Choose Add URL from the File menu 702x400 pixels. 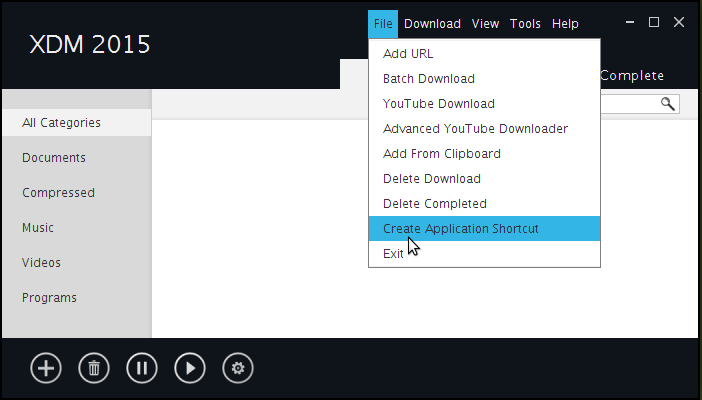(x=484, y=54)
